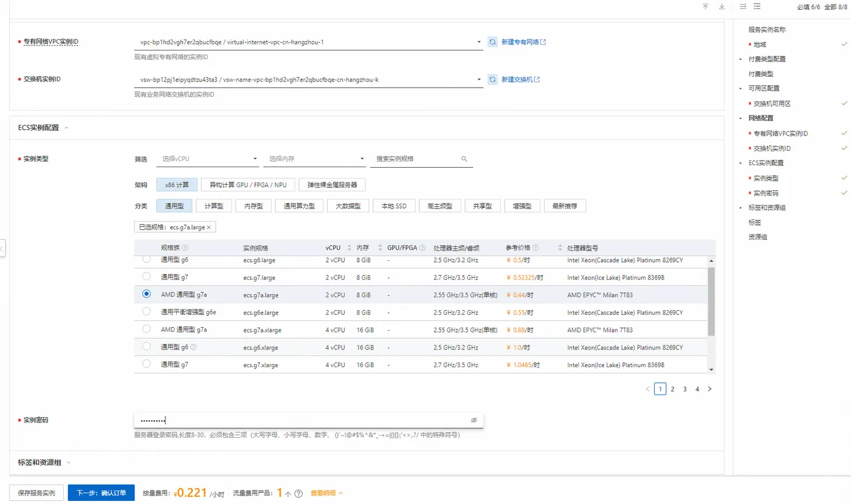Open the 专有网络VPC实例ID dropdown

pos(309,43)
